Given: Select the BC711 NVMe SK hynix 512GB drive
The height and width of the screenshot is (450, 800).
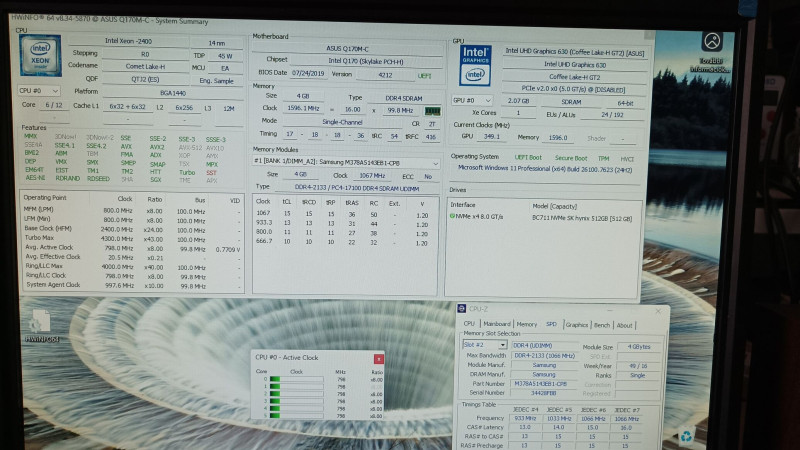Looking at the screenshot, I should coord(582,218).
